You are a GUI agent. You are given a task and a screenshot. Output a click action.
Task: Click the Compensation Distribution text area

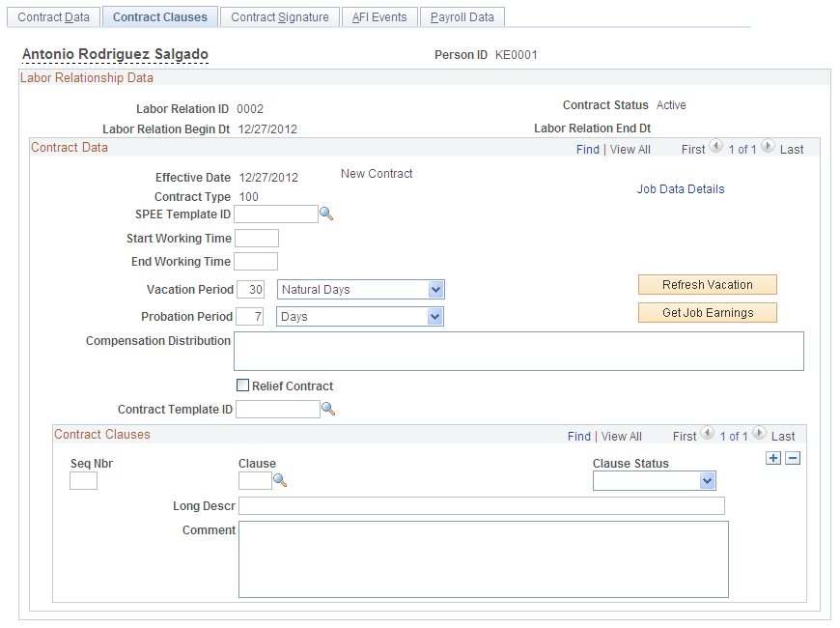click(518, 352)
